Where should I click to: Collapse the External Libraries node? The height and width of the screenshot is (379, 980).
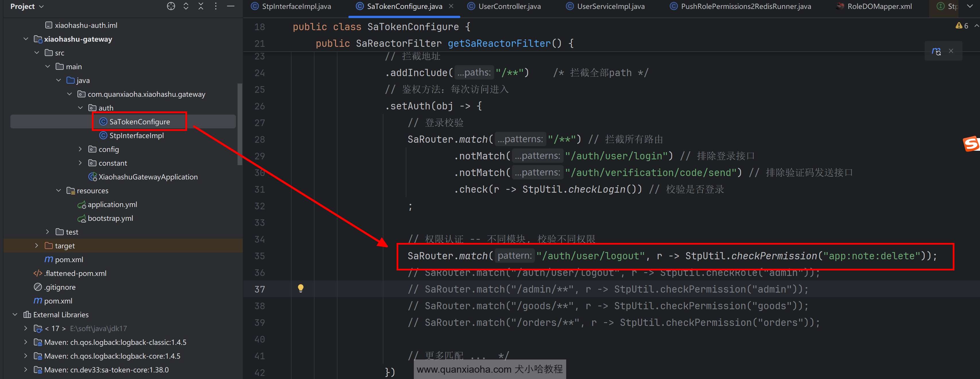[x=15, y=315]
